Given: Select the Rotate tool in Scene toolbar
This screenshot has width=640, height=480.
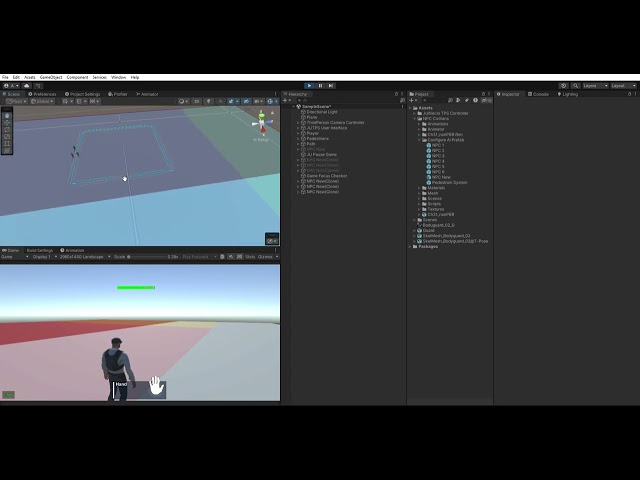Looking at the screenshot, I should 7,129.
